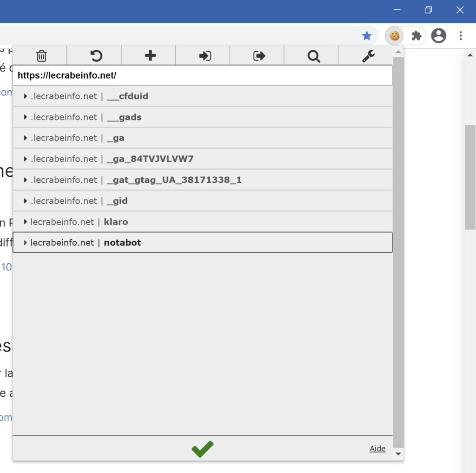This screenshot has width=476, height=473.
Task: Expand the notabot cookie row
Action: click(203, 242)
